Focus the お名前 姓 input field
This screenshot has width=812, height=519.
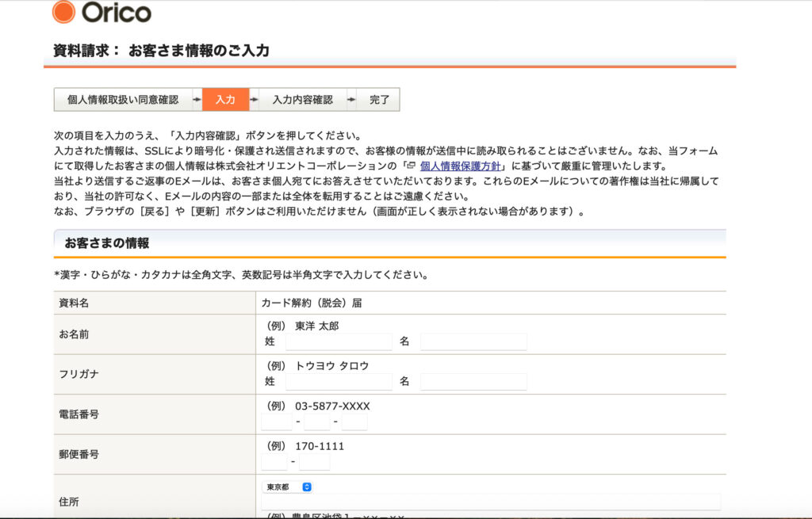(x=339, y=342)
